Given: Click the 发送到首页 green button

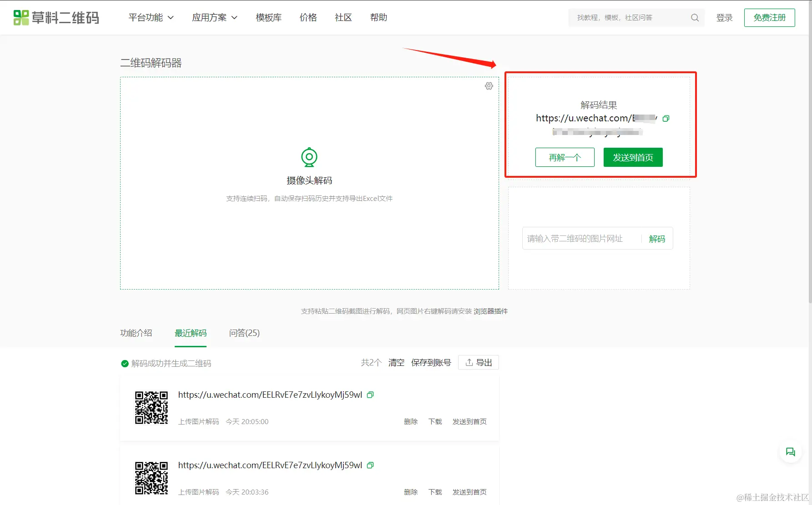Looking at the screenshot, I should click(633, 157).
